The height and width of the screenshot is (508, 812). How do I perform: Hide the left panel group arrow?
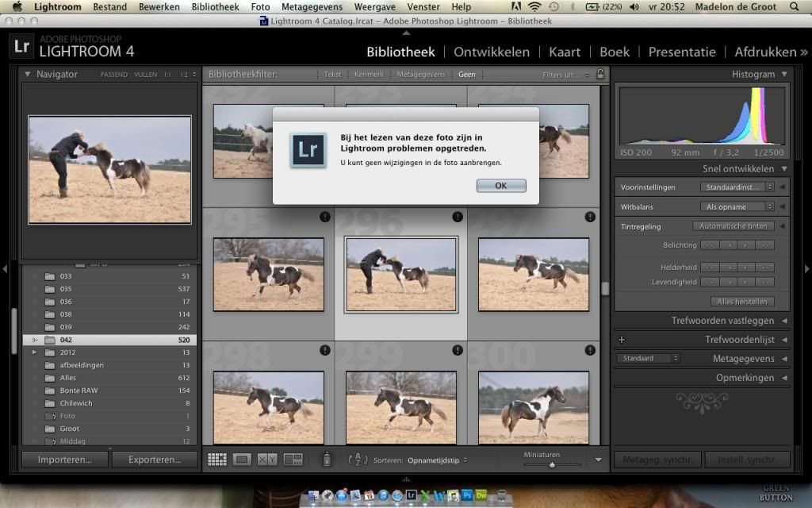coord(5,268)
